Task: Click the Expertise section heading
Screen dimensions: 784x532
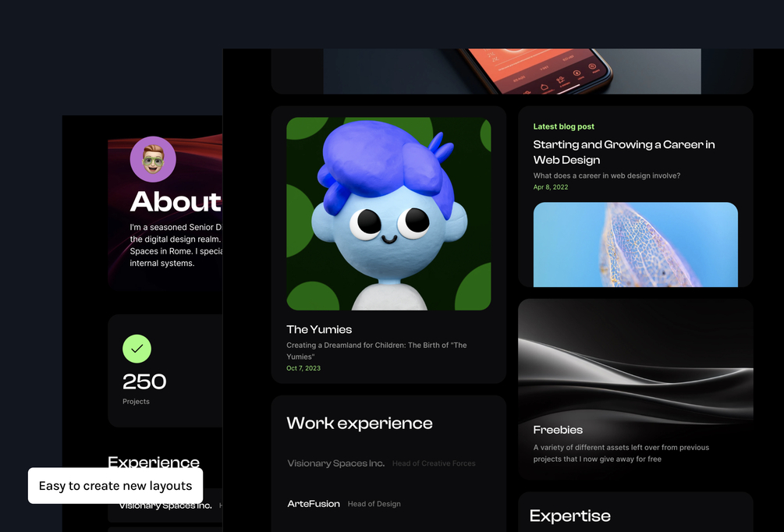Action: [570, 516]
